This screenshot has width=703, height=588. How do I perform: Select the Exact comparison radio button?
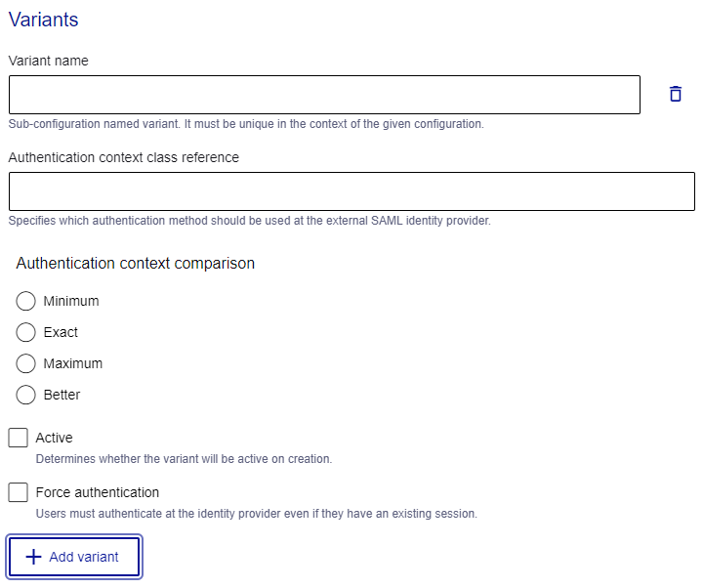[25, 332]
